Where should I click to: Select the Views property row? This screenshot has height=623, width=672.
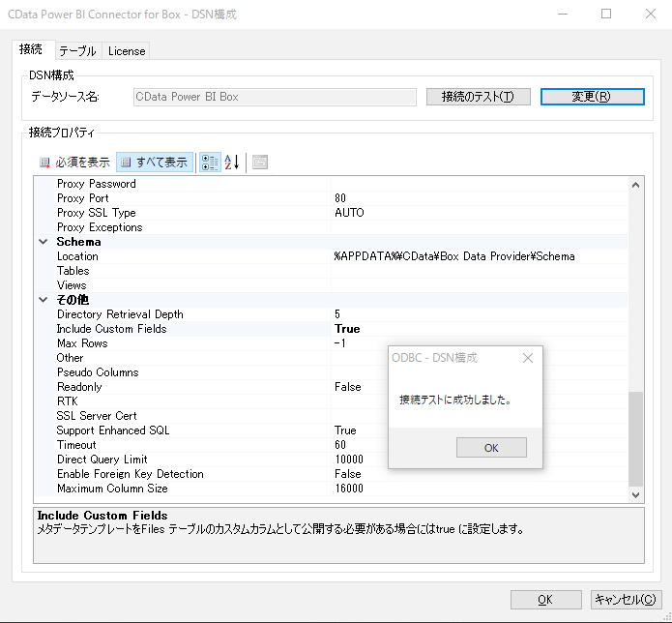(x=331, y=285)
